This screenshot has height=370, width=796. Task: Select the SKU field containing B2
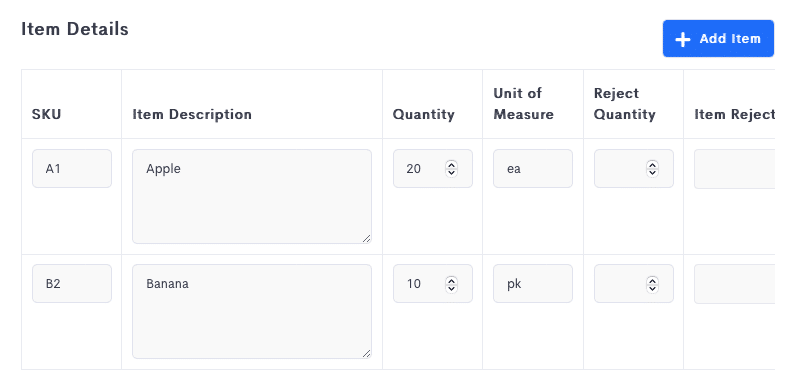pos(72,284)
